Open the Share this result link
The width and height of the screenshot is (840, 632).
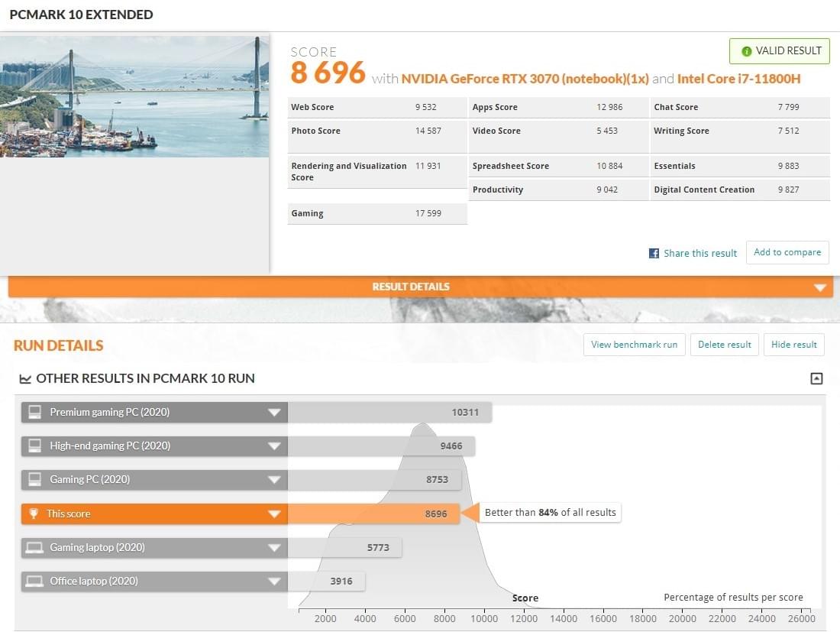click(700, 253)
